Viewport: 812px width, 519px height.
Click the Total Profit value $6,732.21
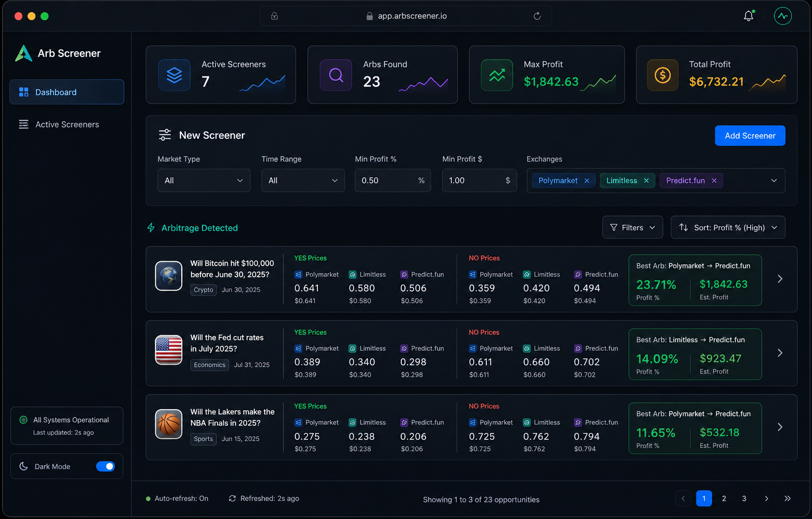click(x=716, y=82)
